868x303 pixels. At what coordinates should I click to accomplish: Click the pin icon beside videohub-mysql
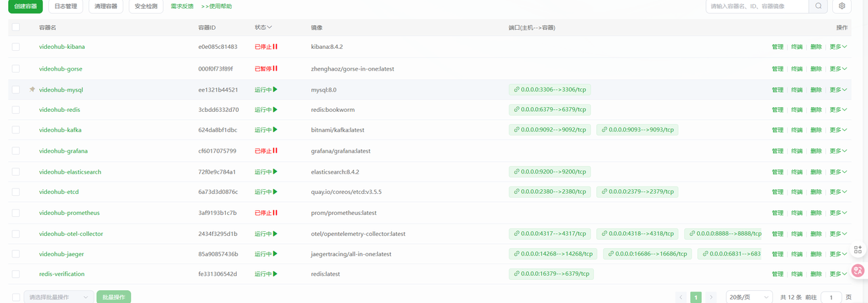tap(32, 89)
